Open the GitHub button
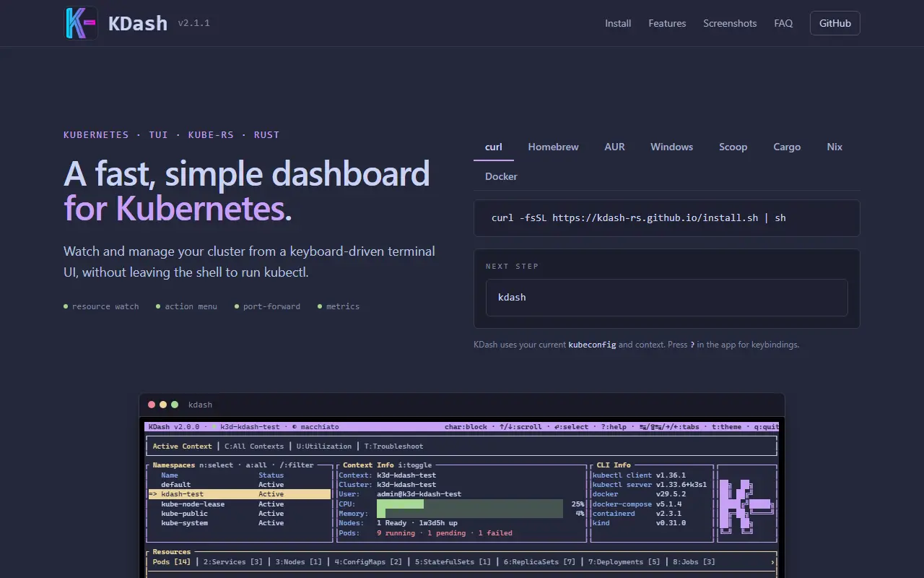 point(835,23)
